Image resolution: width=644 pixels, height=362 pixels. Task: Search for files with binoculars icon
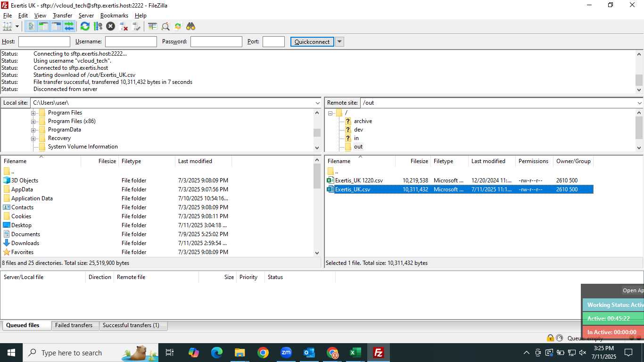190,26
